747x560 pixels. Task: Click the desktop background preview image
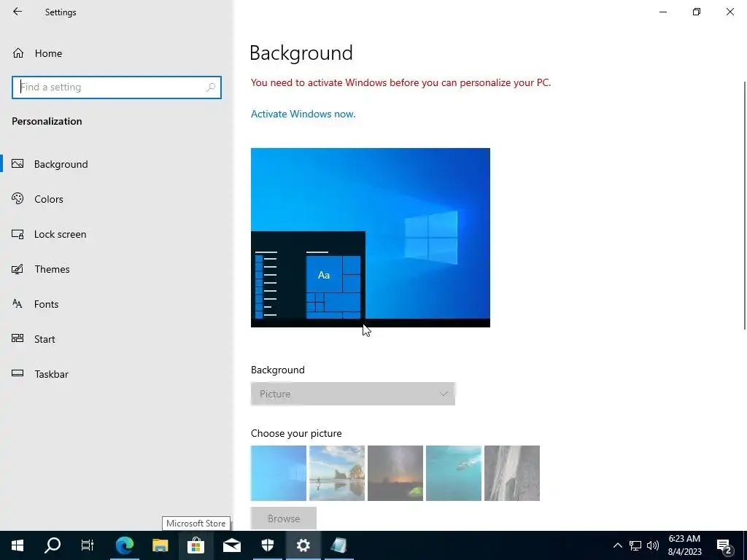370,238
